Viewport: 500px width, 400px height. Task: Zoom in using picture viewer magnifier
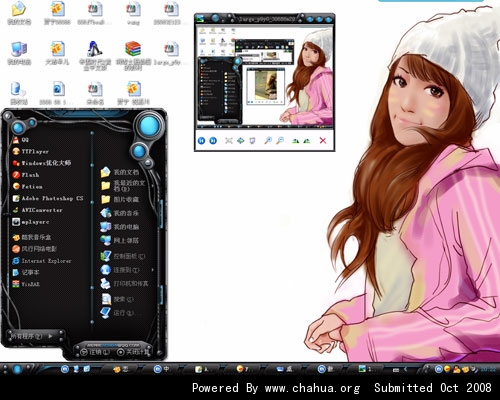(268, 141)
